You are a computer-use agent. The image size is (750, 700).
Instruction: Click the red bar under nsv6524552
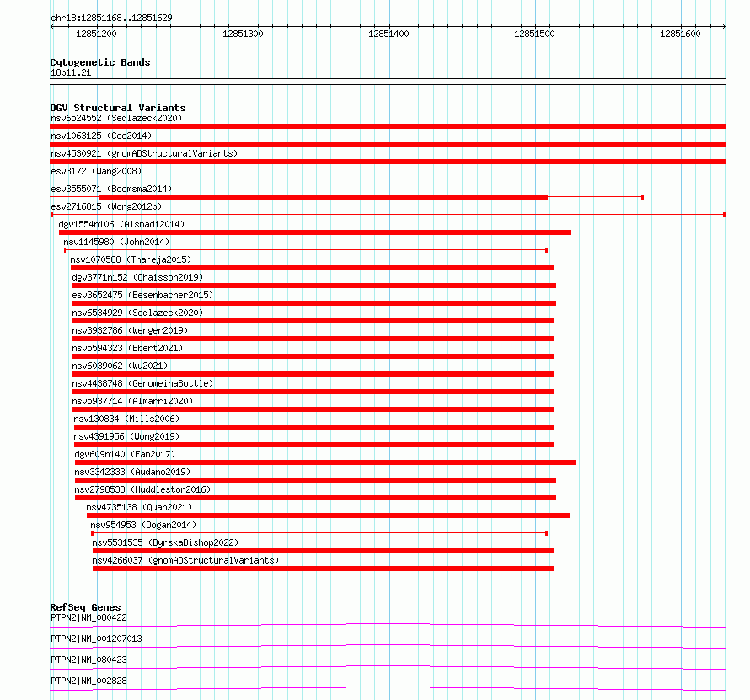click(x=388, y=126)
